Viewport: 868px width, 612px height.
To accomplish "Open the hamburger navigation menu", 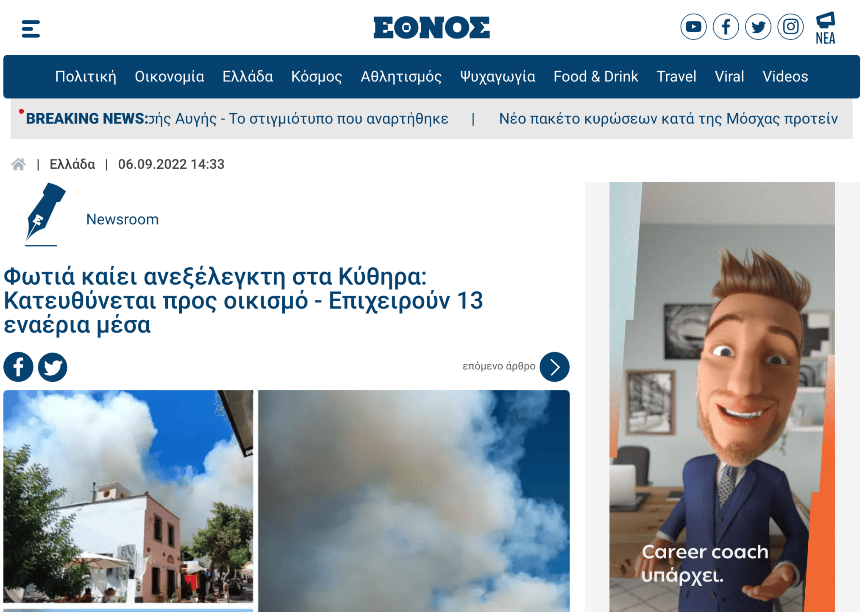I will 30,29.
